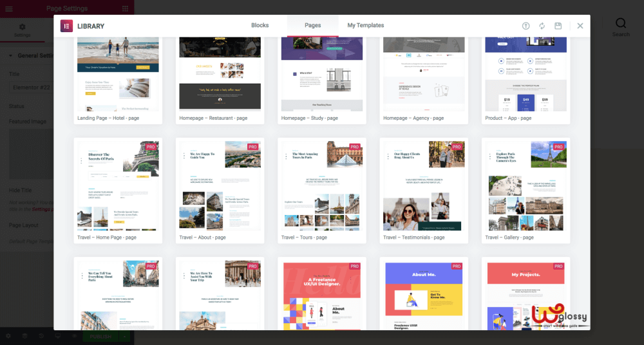Click the PRO badge on Travel – About
This screenshot has width=644, height=345.
[x=252, y=147]
